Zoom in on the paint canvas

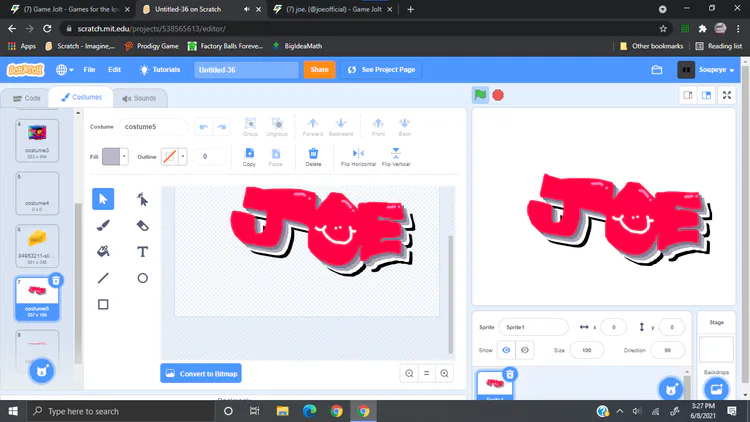(444, 373)
